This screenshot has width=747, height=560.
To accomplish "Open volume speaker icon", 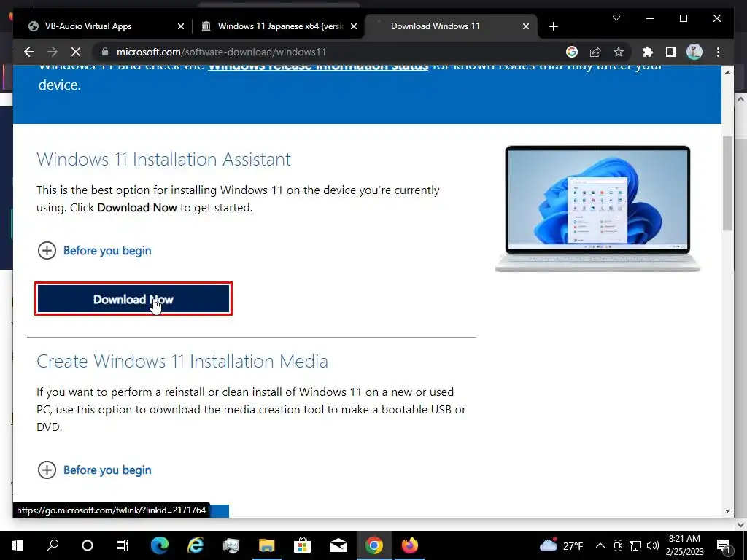I will coord(653,545).
